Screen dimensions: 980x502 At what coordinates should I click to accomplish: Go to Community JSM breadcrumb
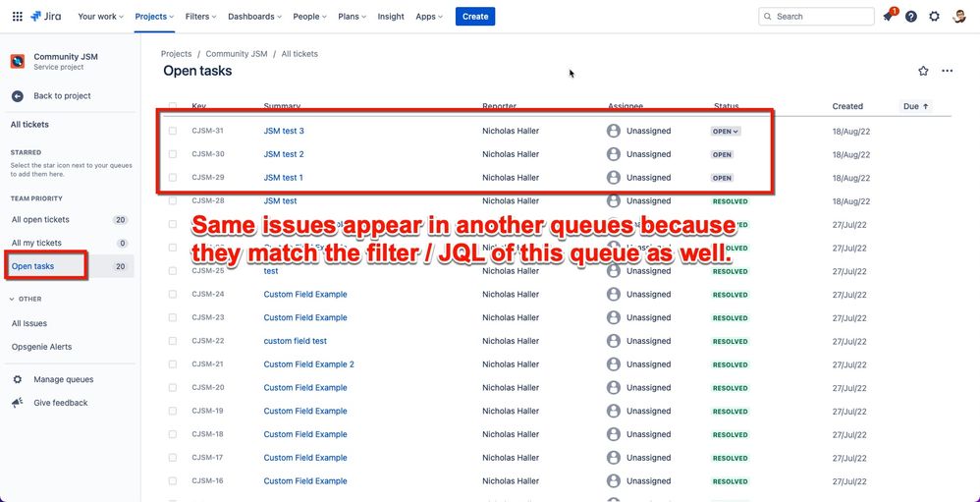pos(237,54)
